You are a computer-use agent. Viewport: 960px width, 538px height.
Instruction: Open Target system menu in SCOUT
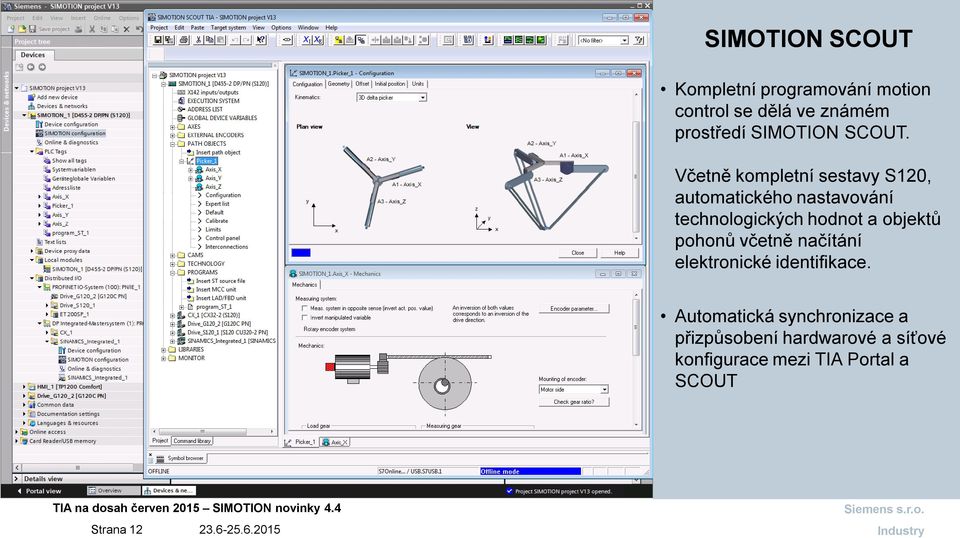[x=228, y=28]
